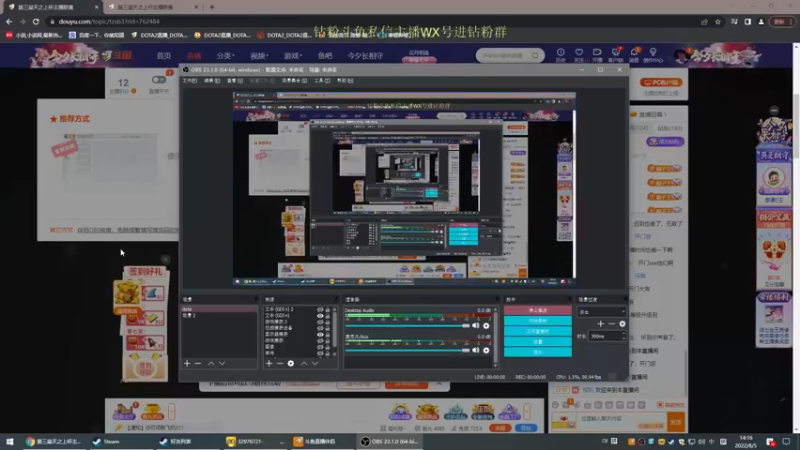
Task: Open Windows Start menu
Action: 10,441
